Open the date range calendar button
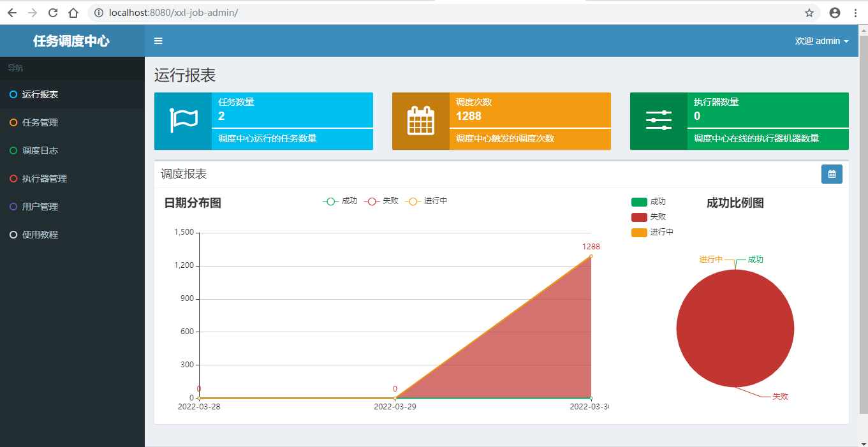 (832, 174)
